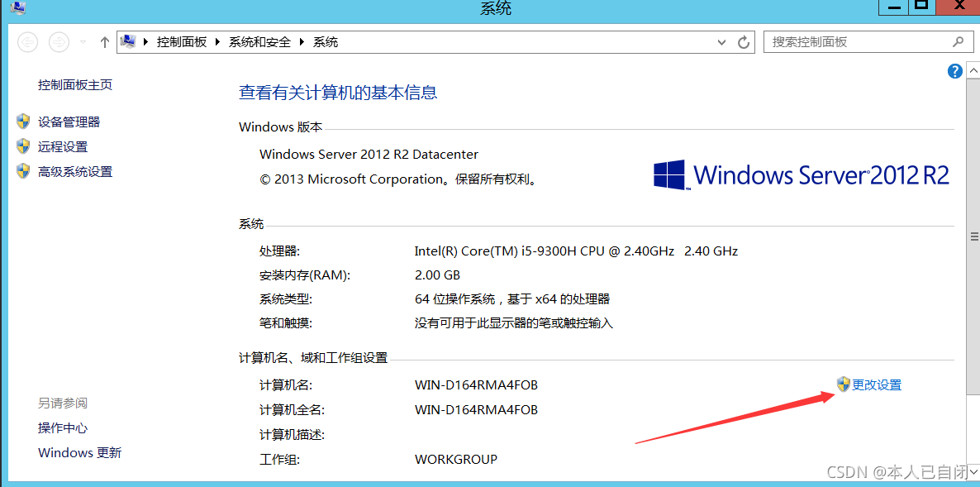
Task: Expand the chevron before 控制面板 breadcrumb
Action: 146,42
